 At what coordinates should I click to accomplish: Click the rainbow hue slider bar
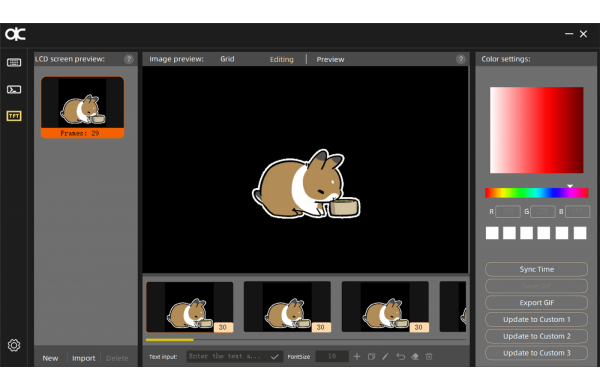[536, 193]
